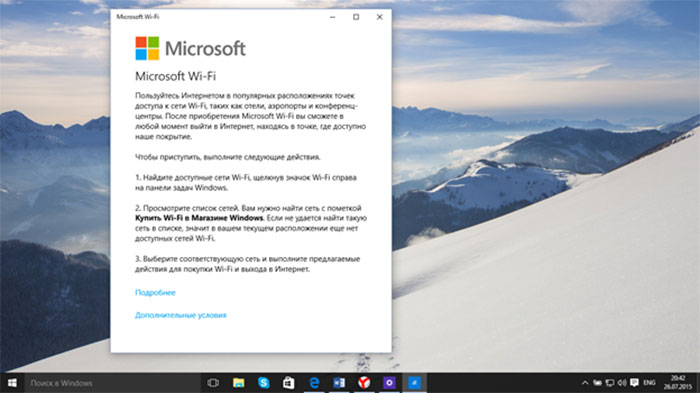
Task: Open the clock and date 26.07.2015
Action: pos(677,383)
